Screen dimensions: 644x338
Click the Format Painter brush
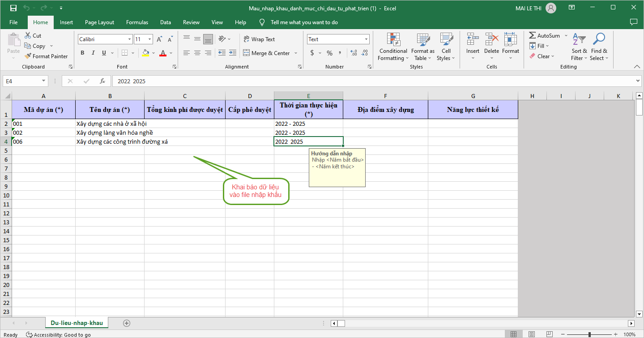(x=28, y=56)
